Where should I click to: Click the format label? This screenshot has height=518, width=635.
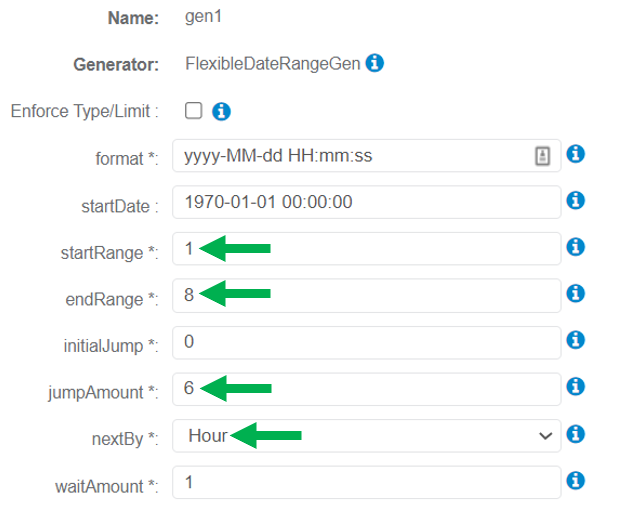(x=127, y=158)
